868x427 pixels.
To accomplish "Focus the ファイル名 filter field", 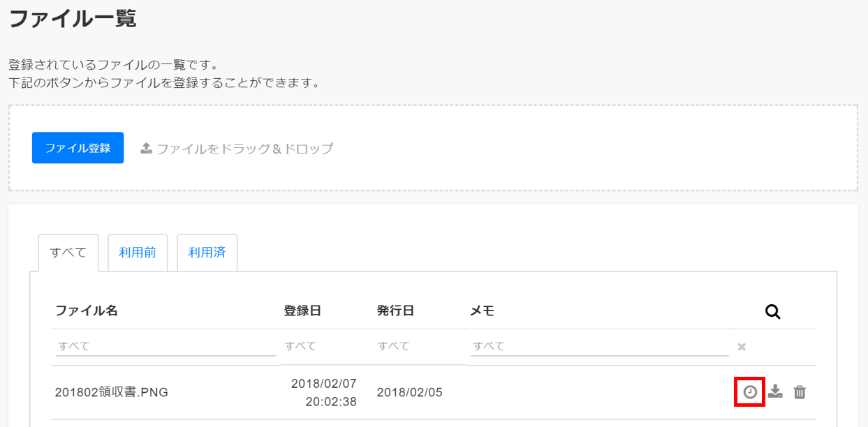I will pyautogui.click(x=165, y=346).
